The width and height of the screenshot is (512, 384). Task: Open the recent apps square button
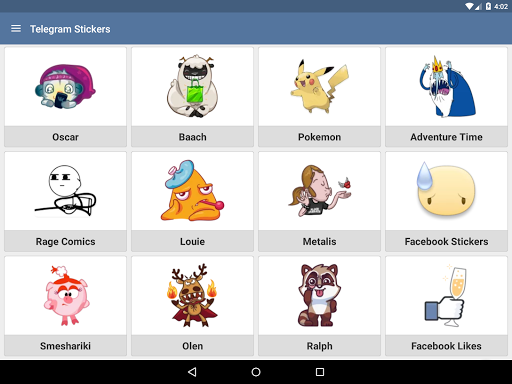320,372
